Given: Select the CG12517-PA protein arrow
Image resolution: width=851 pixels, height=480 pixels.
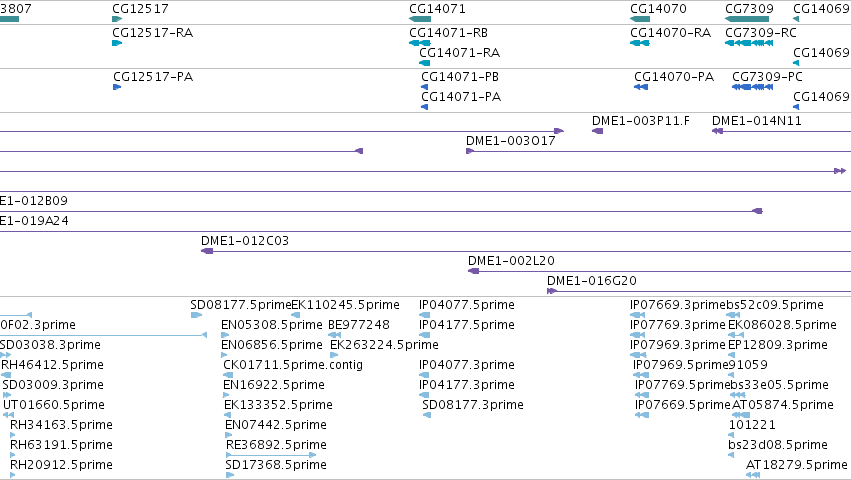Looking at the screenshot, I should 117,87.
